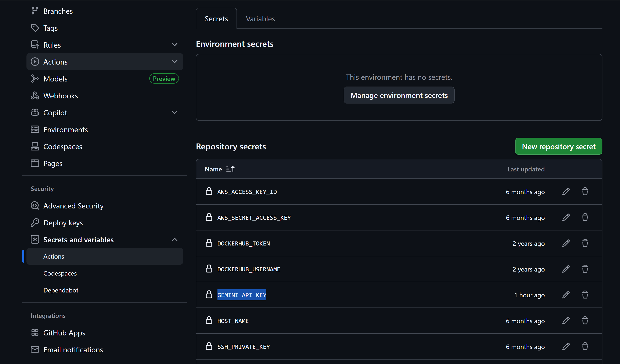Click the AWS_ACCESS_KEY_ID secret name
This screenshot has width=620, height=364.
[x=247, y=192]
